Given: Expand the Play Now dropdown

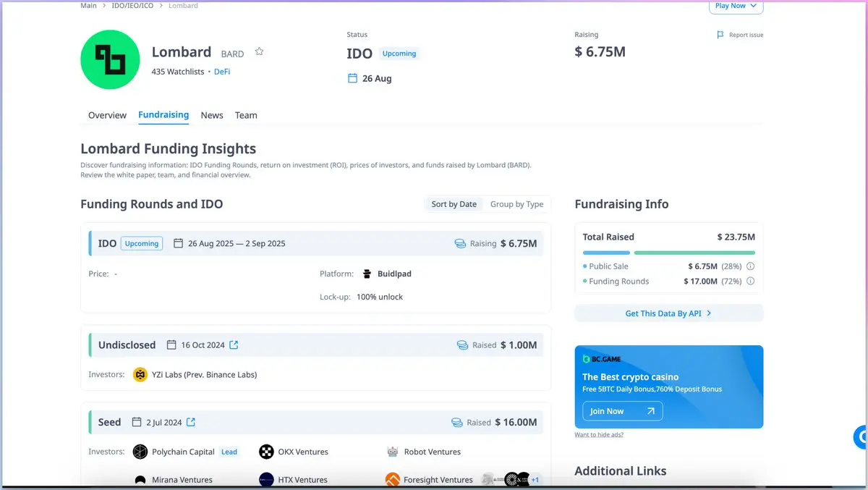Looking at the screenshot, I should pos(736,6).
